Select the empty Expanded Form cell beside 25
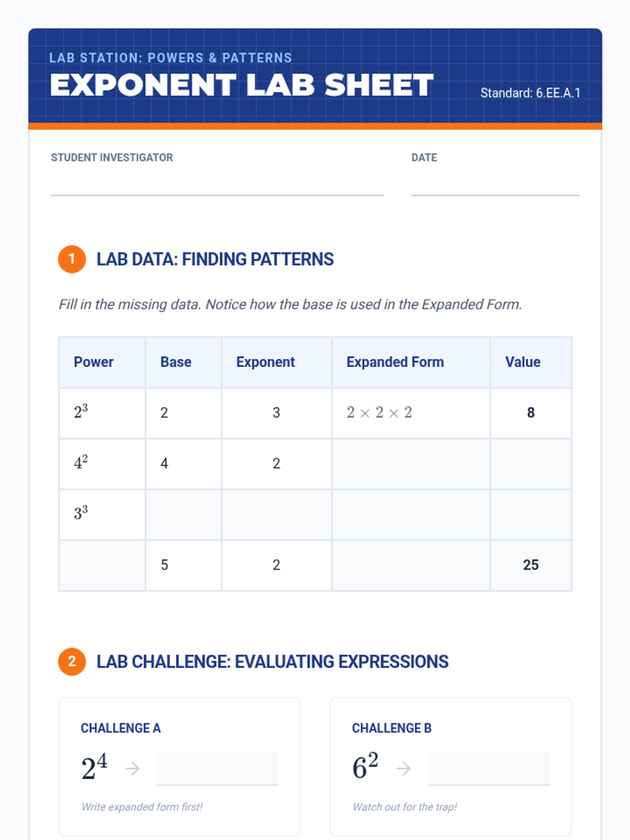 coord(411,565)
